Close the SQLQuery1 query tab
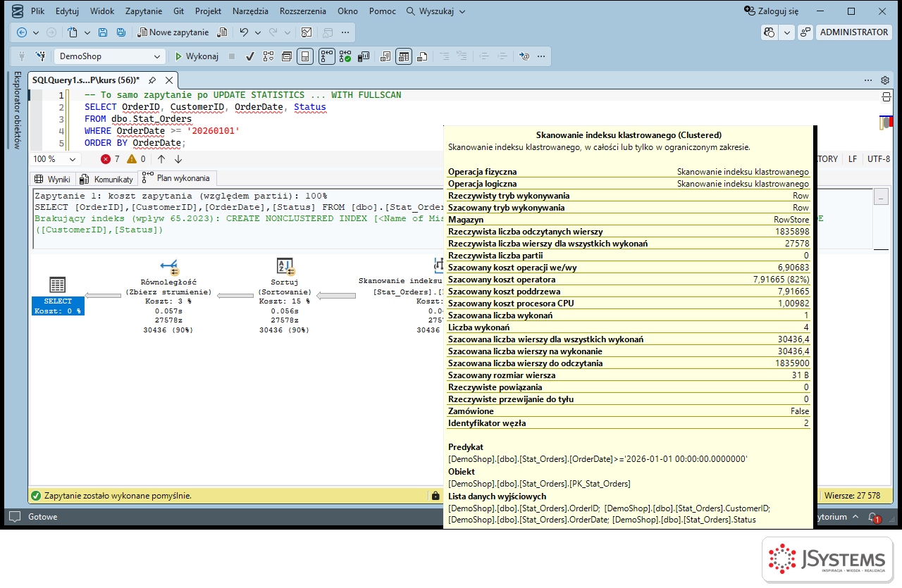The width and height of the screenshot is (902, 588). [x=168, y=80]
